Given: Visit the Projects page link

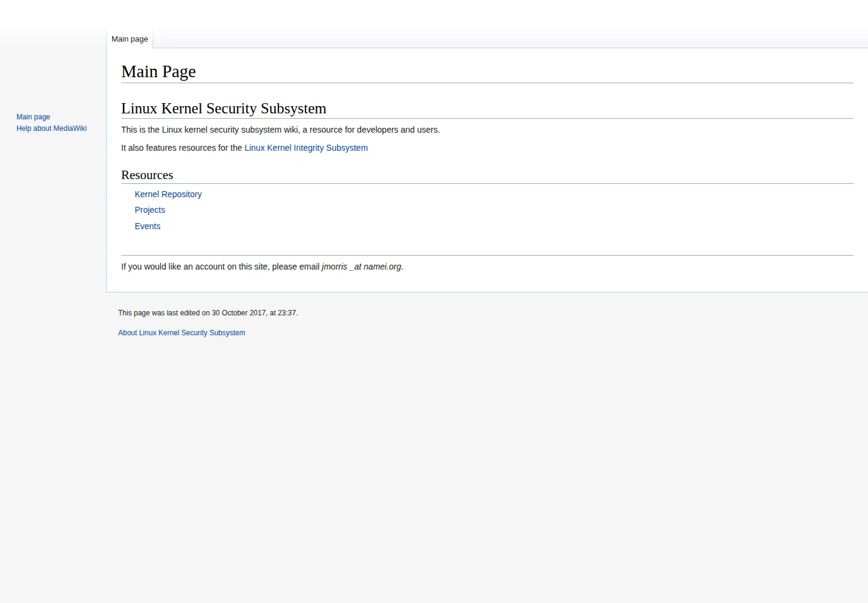Looking at the screenshot, I should 150,210.
